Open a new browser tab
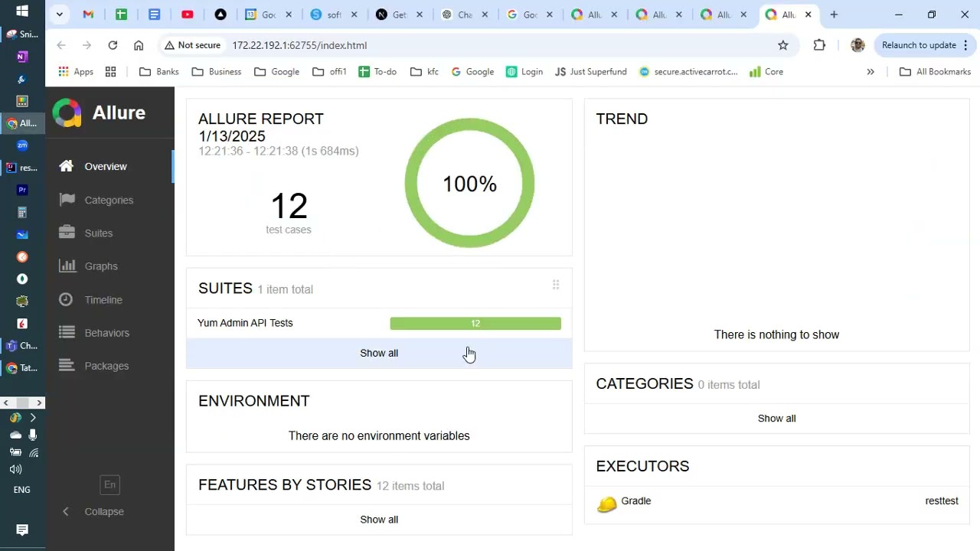This screenshot has height=551, width=980. tap(834, 15)
